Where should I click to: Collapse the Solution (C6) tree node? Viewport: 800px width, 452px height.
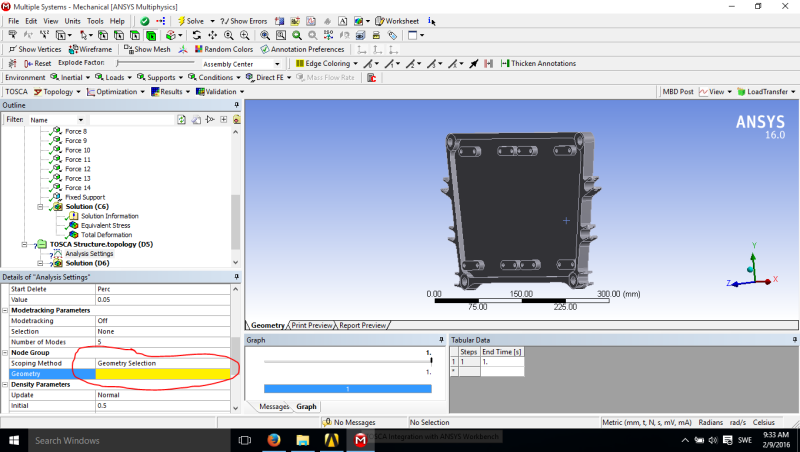(x=40, y=207)
